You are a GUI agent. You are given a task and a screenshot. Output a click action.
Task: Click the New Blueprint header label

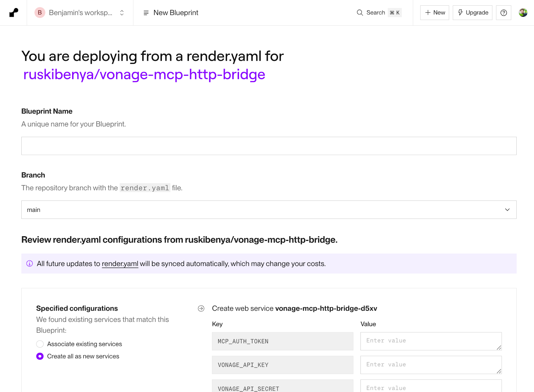click(176, 13)
